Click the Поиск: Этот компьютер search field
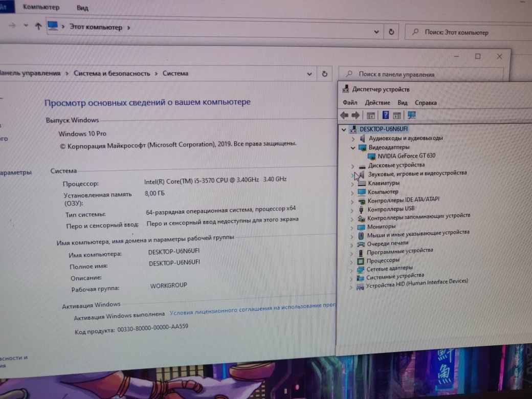The image size is (532, 399). [x=468, y=33]
